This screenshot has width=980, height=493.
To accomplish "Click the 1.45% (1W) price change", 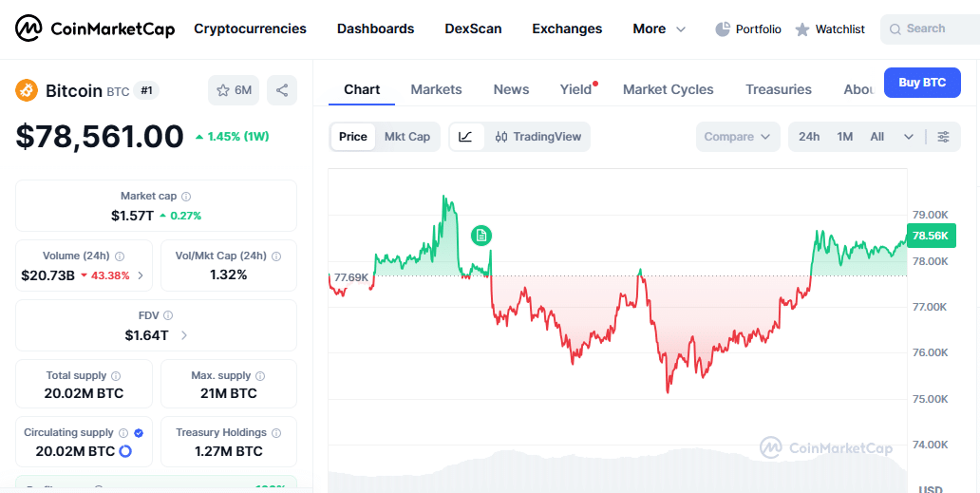I will tap(232, 136).
